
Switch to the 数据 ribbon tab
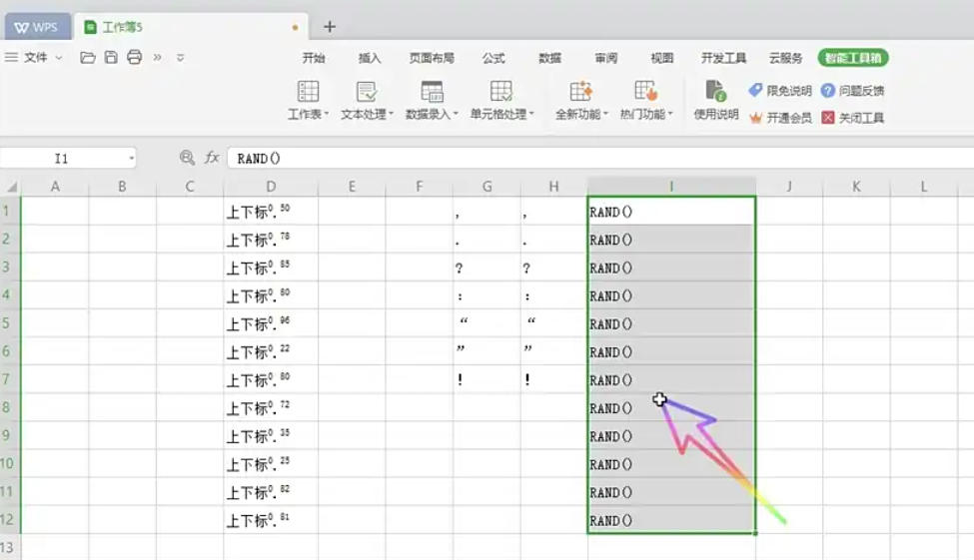click(x=549, y=58)
